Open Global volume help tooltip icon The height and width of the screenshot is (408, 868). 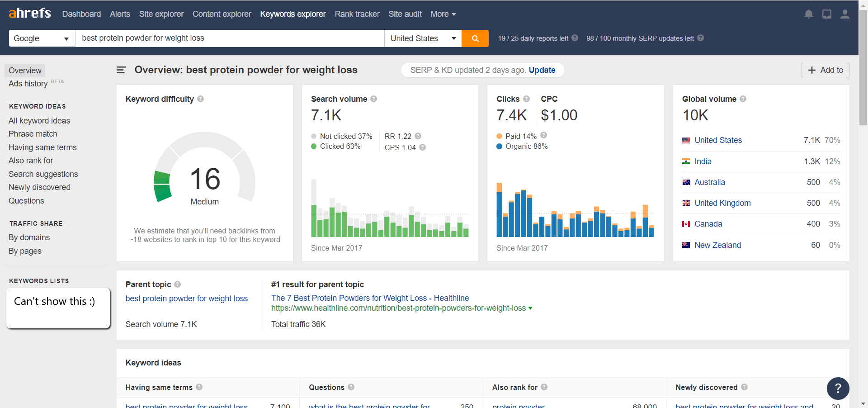743,99
